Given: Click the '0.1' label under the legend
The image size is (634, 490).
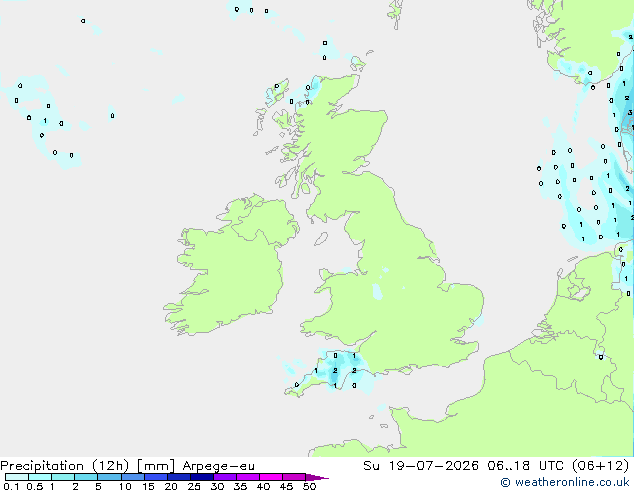Looking at the screenshot, I should [11, 486].
